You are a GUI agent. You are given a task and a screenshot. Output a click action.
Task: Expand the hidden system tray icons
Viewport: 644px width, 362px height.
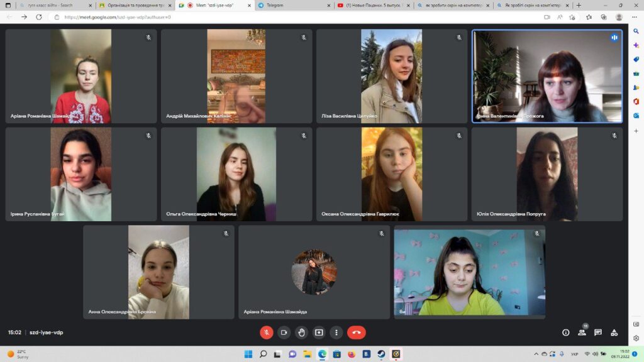(x=536, y=354)
